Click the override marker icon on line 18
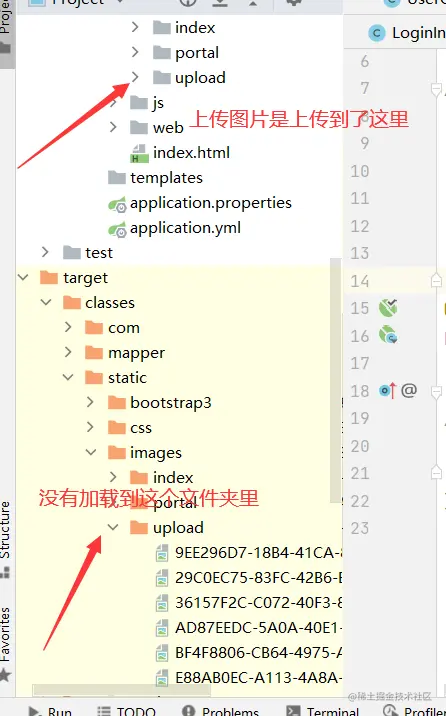The height and width of the screenshot is (716, 446). 388,390
